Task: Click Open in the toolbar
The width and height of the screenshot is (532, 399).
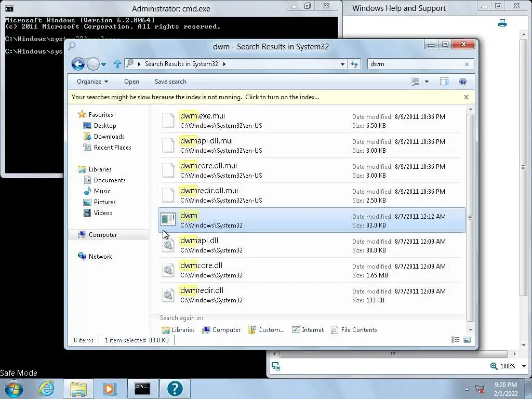Action: pyautogui.click(x=131, y=82)
